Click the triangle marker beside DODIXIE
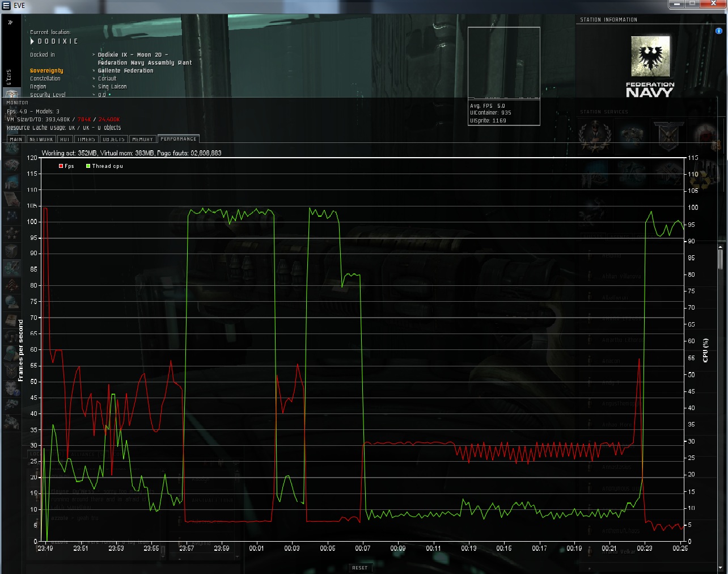 pyautogui.click(x=32, y=41)
